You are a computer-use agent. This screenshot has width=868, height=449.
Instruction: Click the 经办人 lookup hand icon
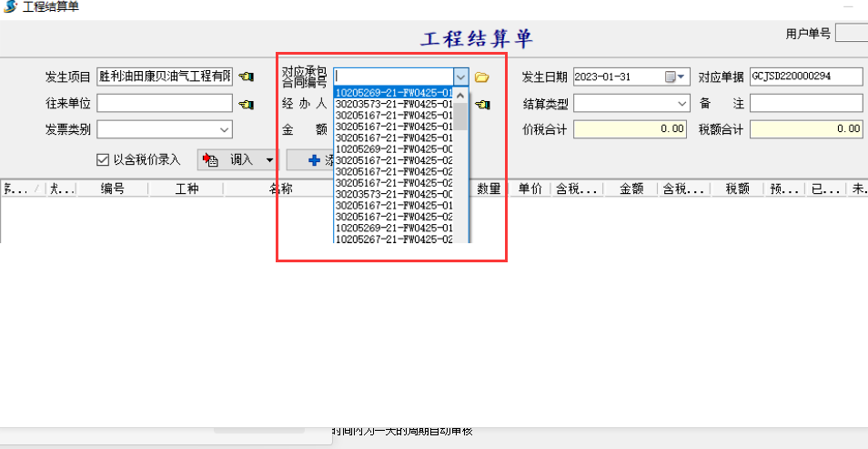482,105
